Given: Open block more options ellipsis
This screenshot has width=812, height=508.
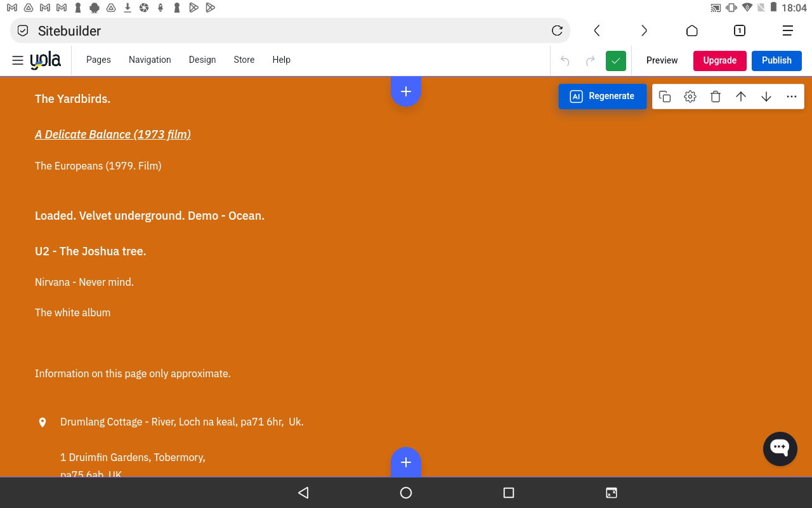Looking at the screenshot, I should 792,97.
